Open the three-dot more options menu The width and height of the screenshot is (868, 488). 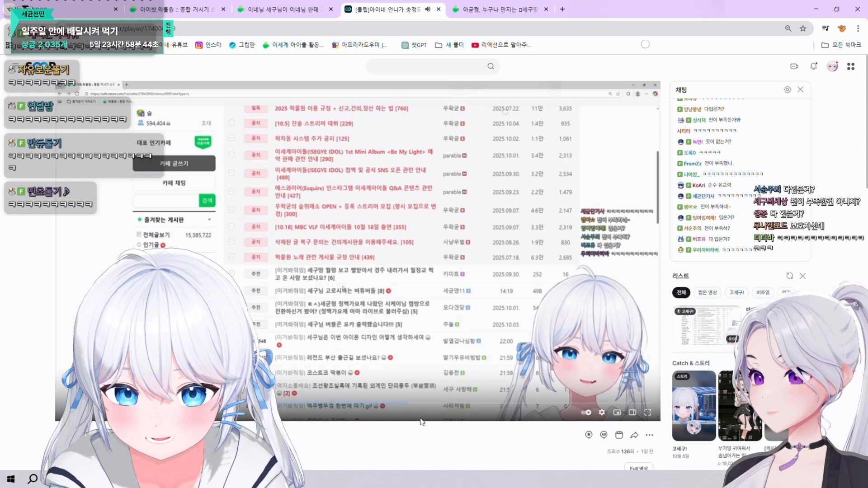[649, 435]
